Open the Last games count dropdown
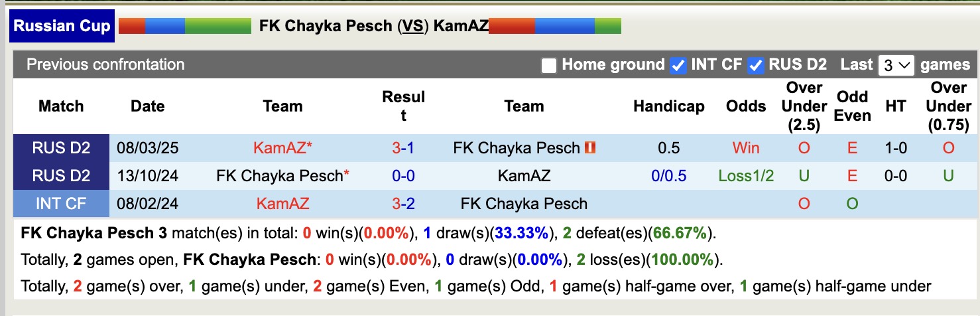The width and height of the screenshot is (980, 316). [896, 66]
